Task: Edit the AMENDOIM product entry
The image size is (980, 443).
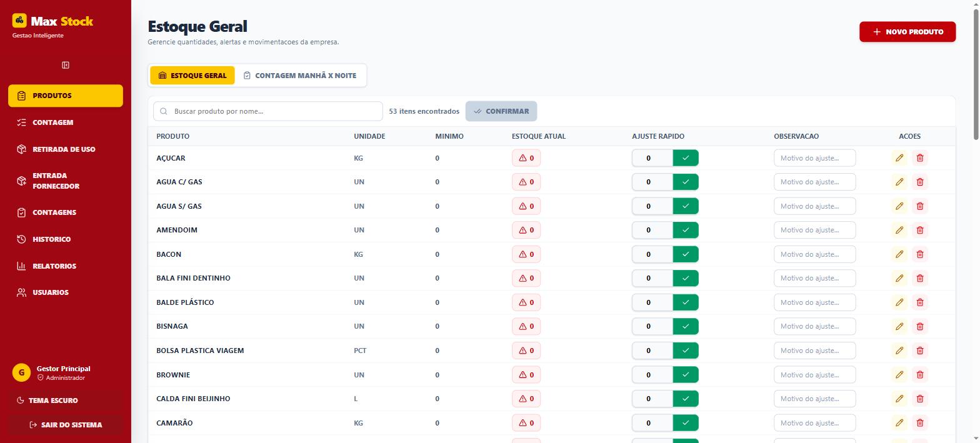Action: click(x=899, y=230)
